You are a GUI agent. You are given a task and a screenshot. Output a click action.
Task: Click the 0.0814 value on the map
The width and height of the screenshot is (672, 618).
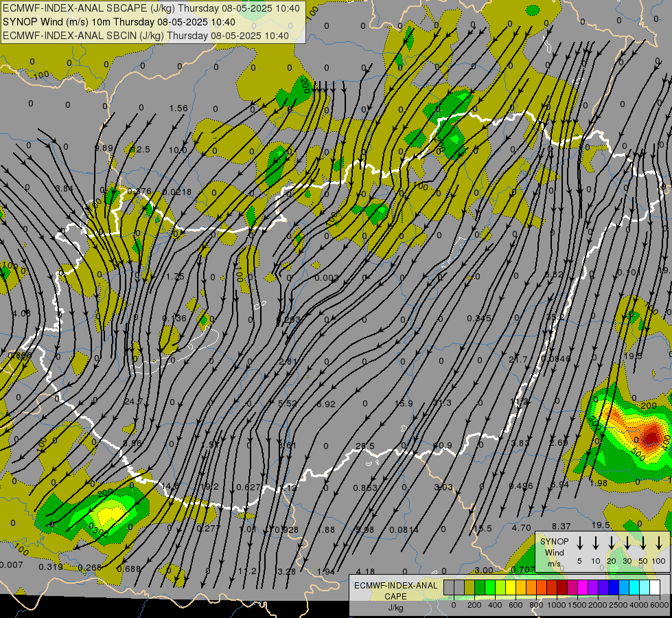404,529
